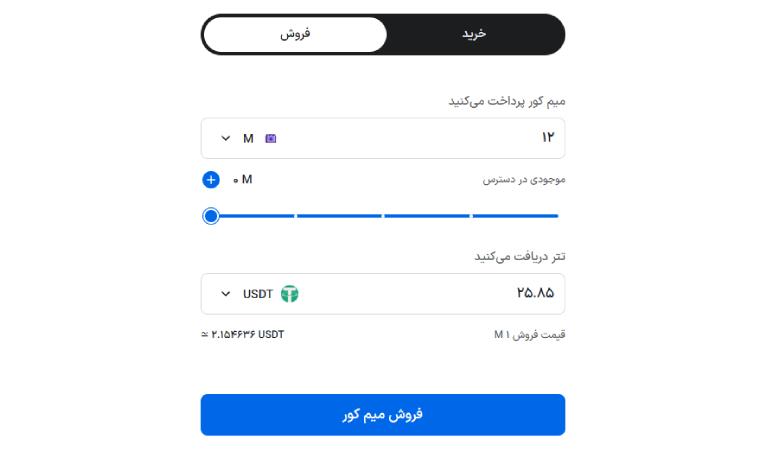Switch to the خرید (Buy) tab
Screen dimensions: 765x452
(x=474, y=34)
